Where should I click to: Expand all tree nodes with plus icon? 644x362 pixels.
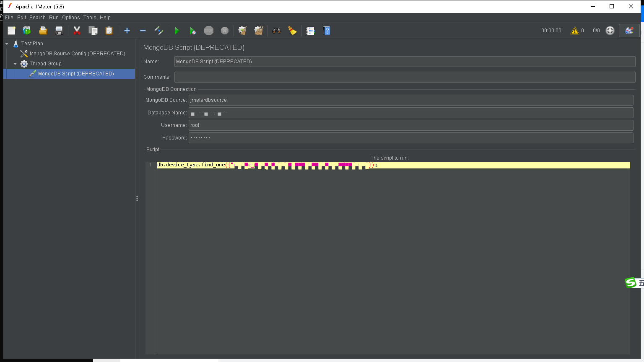(x=127, y=31)
